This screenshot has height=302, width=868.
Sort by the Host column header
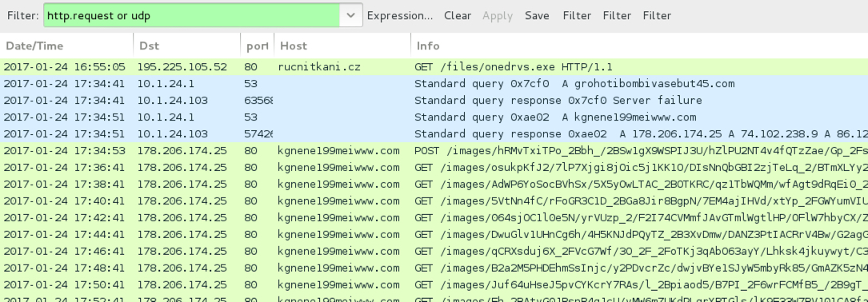[342, 46]
